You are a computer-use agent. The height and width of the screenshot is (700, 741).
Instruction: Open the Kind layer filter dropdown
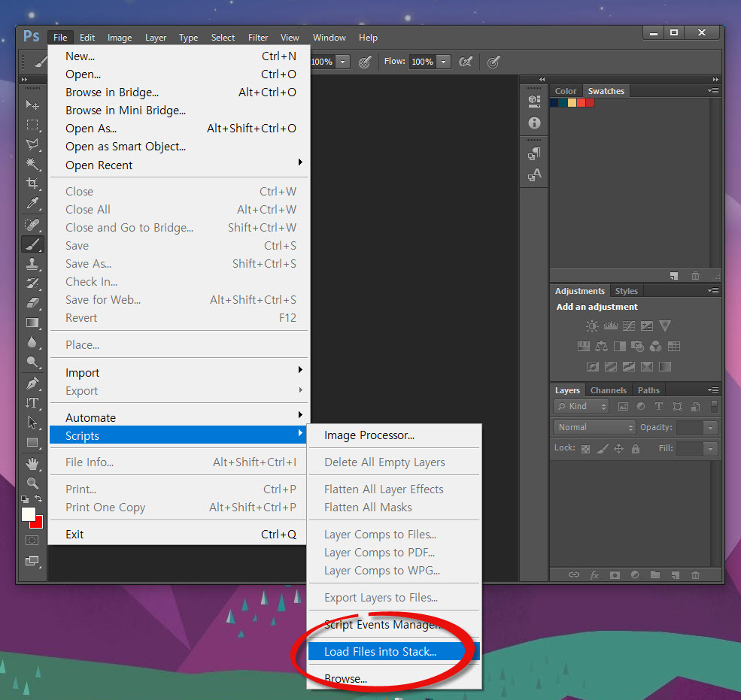[x=582, y=406]
